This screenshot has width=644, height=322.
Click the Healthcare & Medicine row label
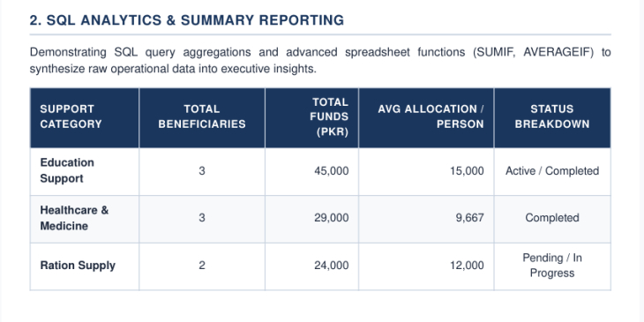[x=74, y=218]
